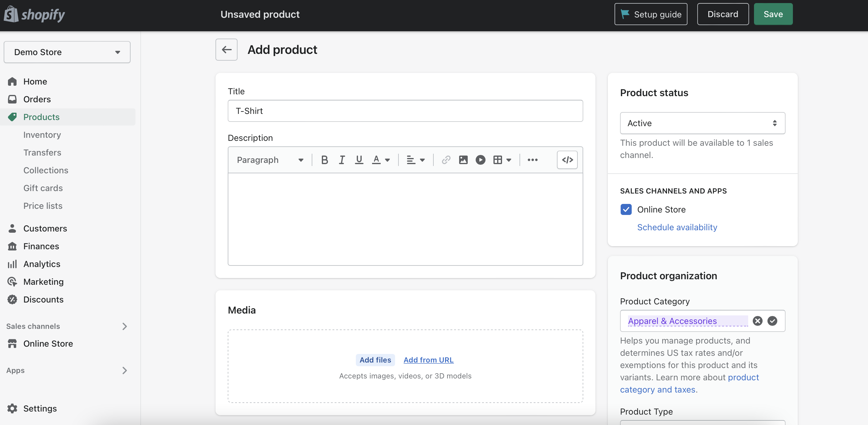The image size is (868, 425).
Task: Click into the Title field
Action: point(405,111)
